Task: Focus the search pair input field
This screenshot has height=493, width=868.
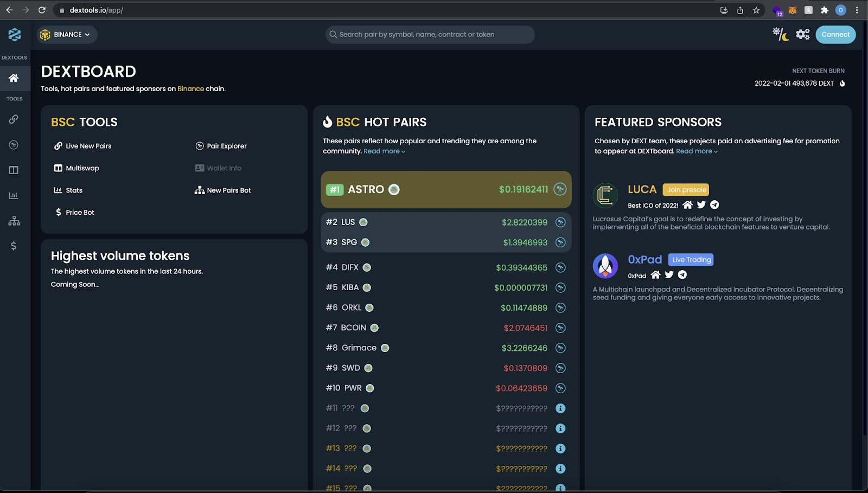Action: pyautogui.click(x=430, y=35)
